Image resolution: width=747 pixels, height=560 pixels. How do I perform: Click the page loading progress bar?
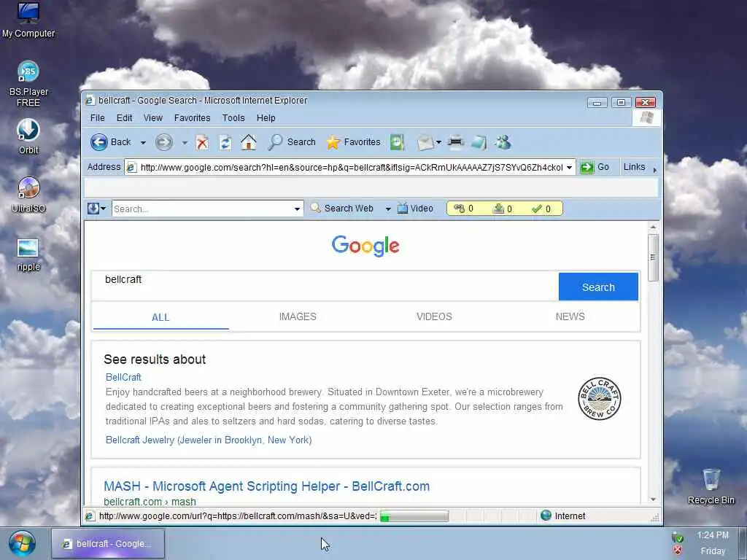pyautogui.click(x=414, y=516)
